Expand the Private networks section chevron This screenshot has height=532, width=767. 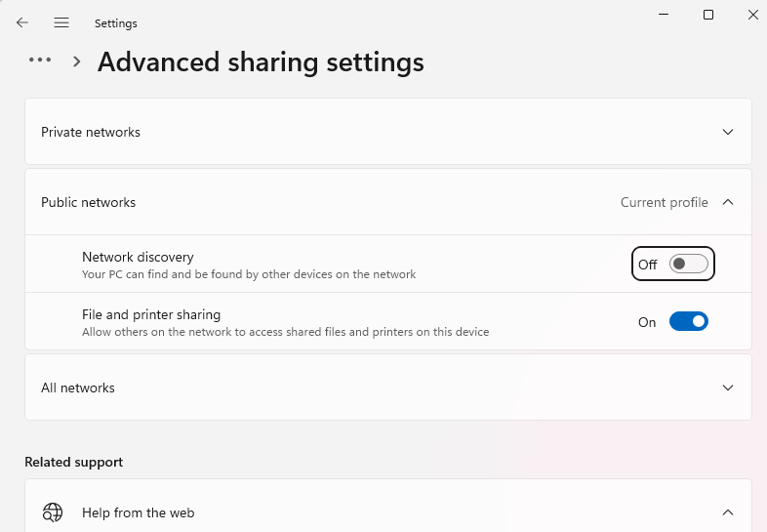pos(727,132)
